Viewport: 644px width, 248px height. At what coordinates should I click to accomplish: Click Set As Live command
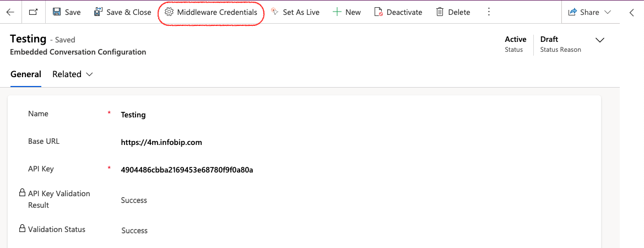(x=295, y=12)
